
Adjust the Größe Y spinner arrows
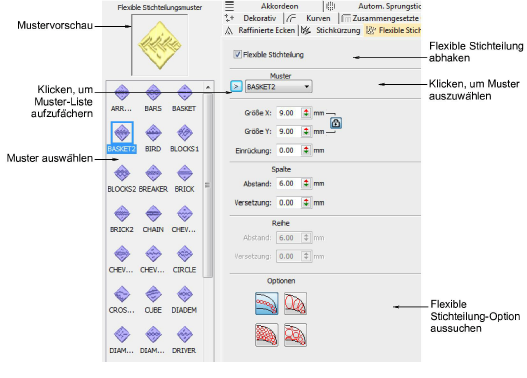point(306,131)
